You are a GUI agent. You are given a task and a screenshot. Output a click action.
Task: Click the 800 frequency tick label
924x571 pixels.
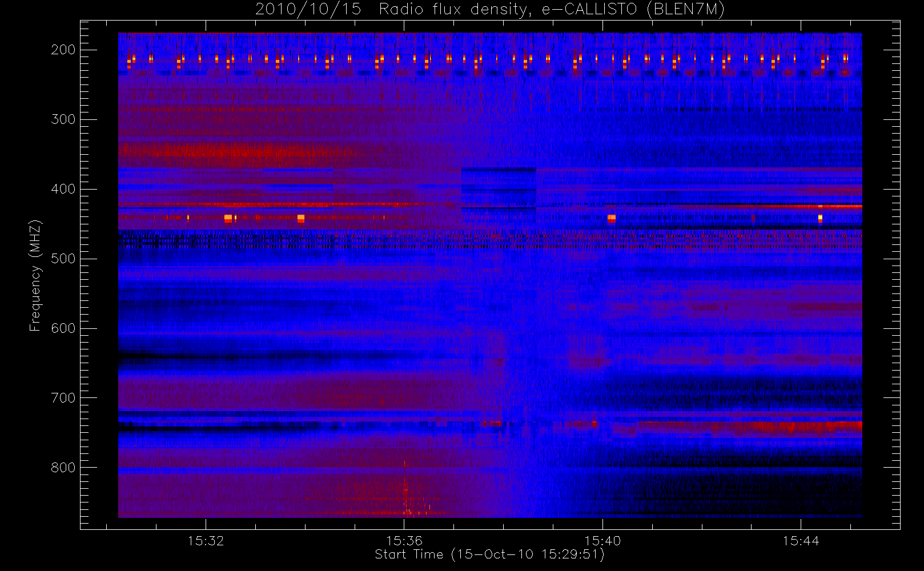click(63, 468)
